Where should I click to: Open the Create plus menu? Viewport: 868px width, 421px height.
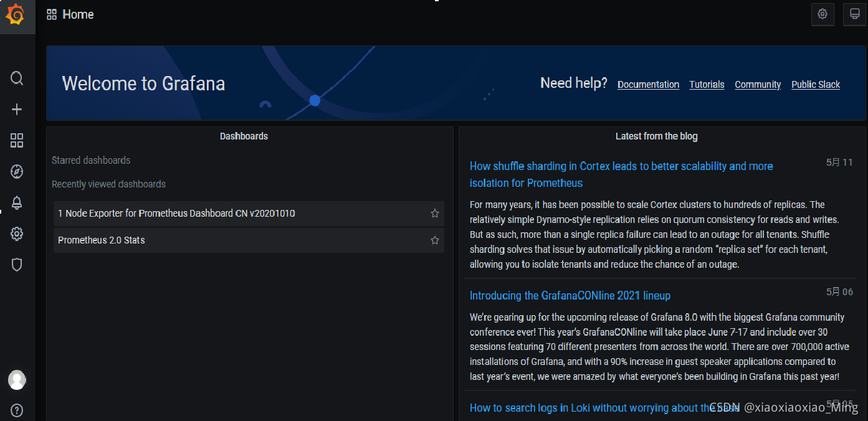pos(17,109)
